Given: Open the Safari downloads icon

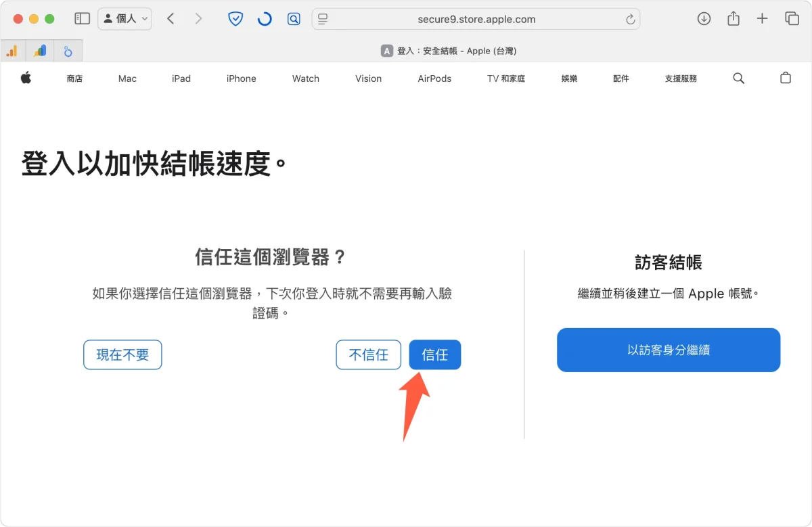Looking at the screenshot, I should (704, 19).
